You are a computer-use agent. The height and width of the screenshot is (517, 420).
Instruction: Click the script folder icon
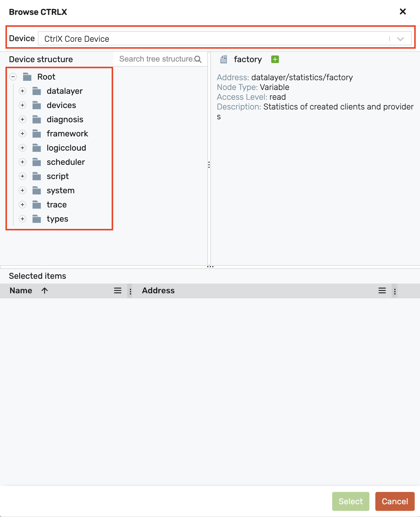coord(37,176)
